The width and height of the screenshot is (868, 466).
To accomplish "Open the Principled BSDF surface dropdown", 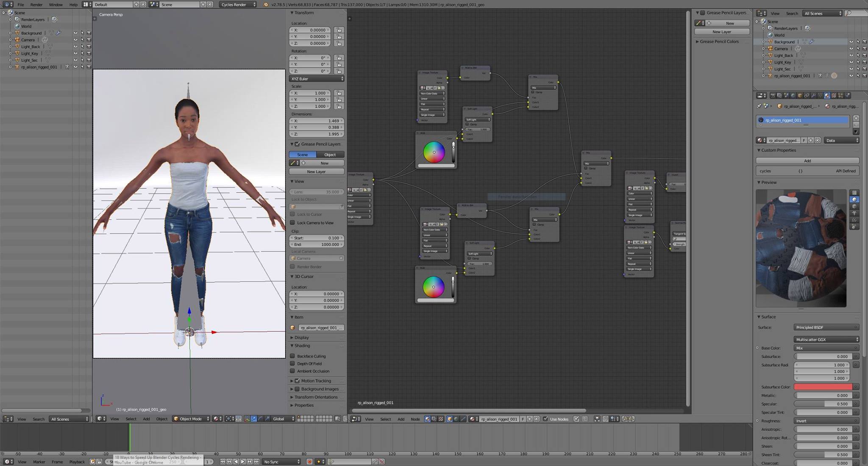I will click(x=826, y=327).
